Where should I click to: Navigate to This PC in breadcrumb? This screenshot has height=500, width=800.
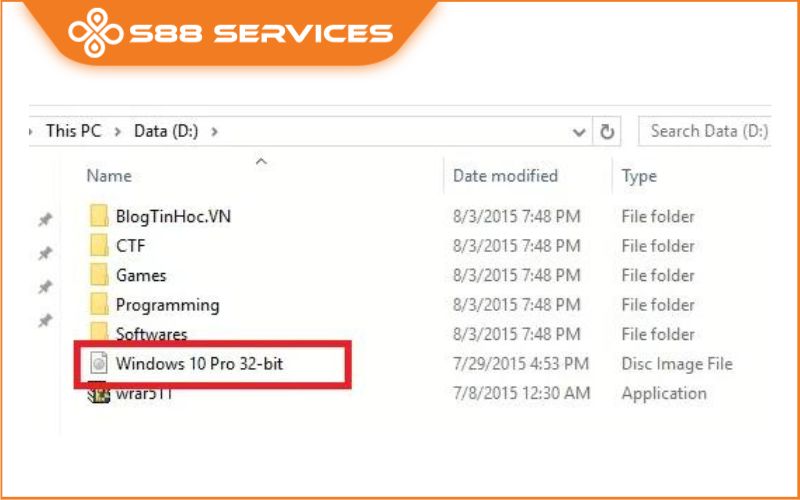click(73, 131)
